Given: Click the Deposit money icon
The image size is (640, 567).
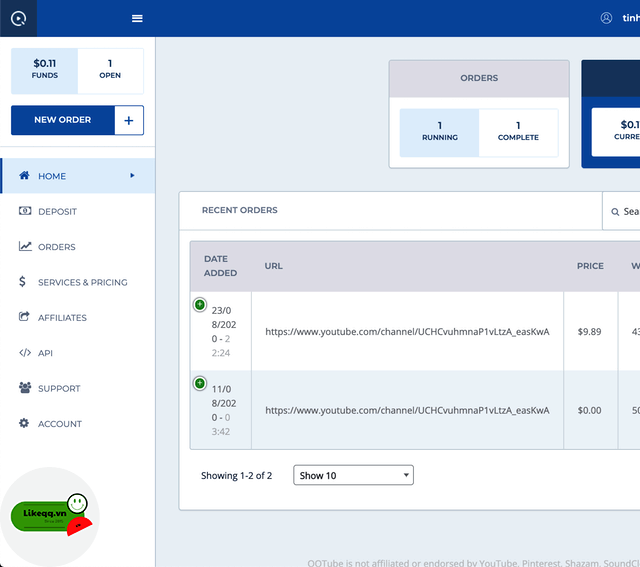Looking at the screenshot, I should click(x=25, y=211).
